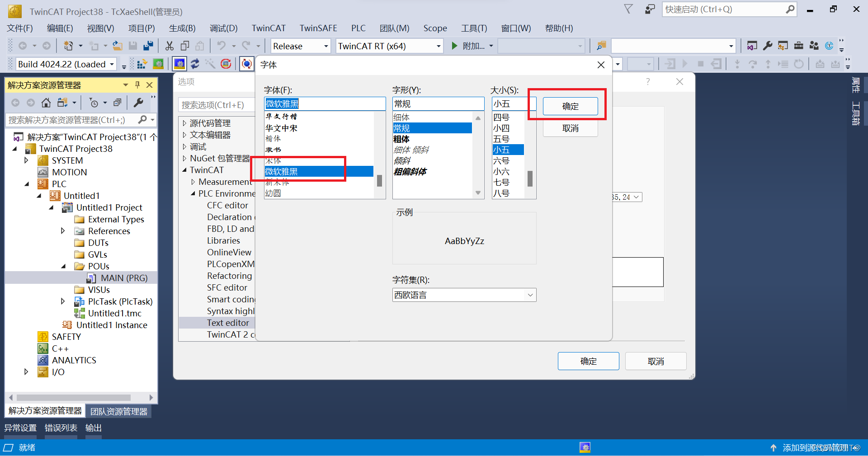Collapse the TwinCAT node in Options tree
Screen dimensions: 868x456
[x=184, y=170]
